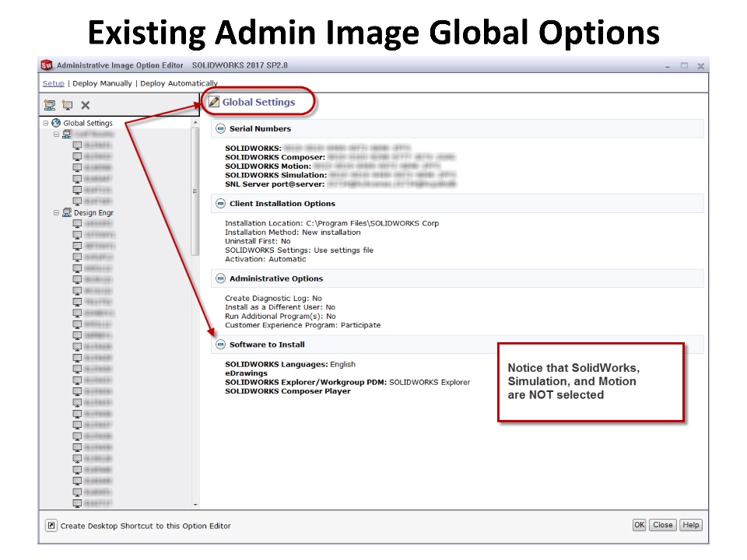This screenshot has width=747, height=560.
Task: Click the Client Installation Options section title
Action: (282, 203)
